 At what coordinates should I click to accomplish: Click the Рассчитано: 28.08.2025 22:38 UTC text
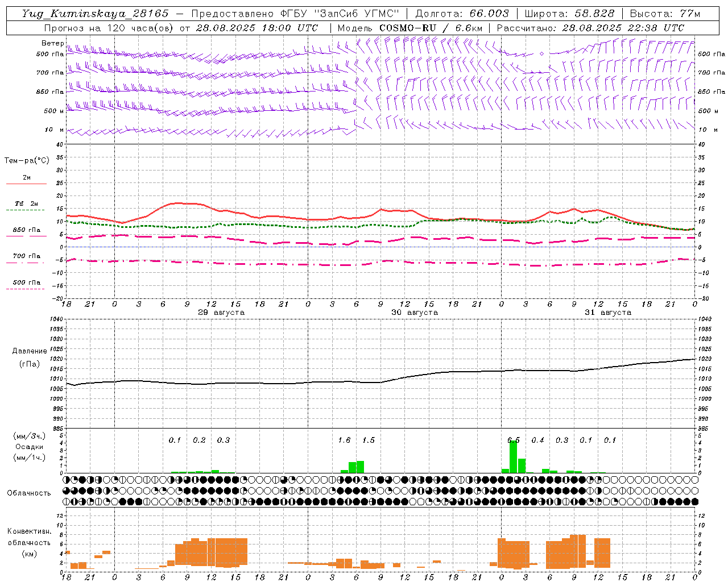(590, 28)
